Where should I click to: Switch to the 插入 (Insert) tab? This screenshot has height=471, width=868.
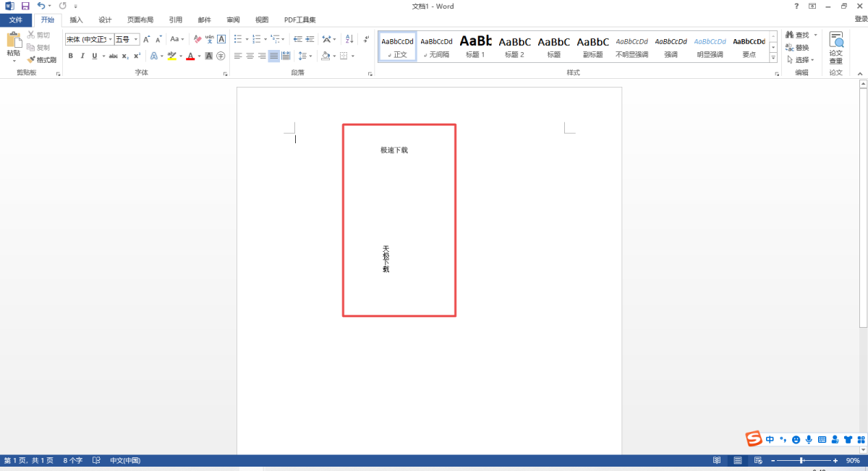76,20
